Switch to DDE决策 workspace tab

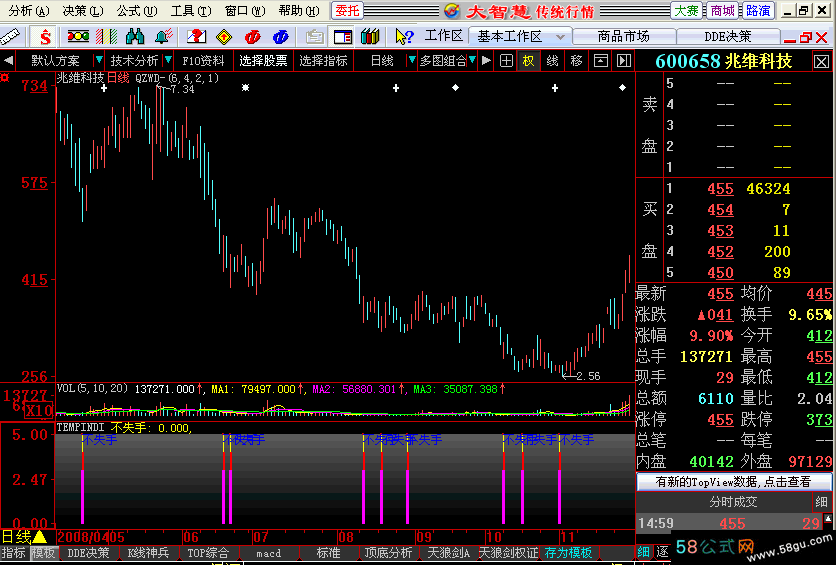coord(728,36)
